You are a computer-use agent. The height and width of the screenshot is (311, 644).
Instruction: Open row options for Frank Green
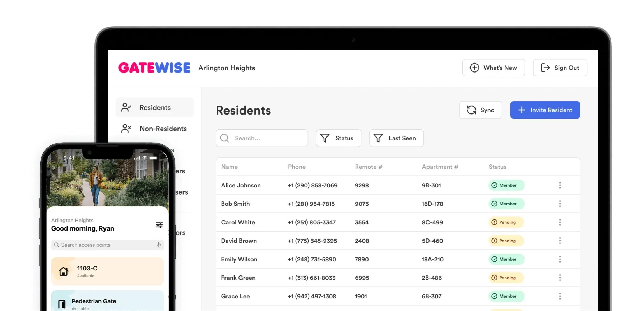(560, 278)
